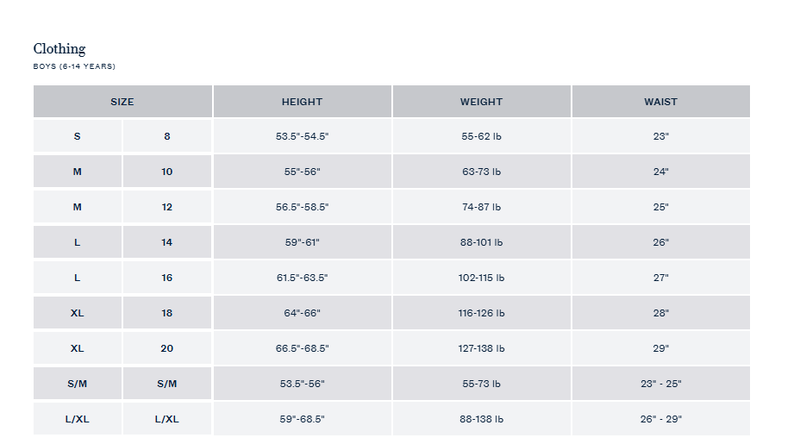
Task: Select the size 8 cell
Action: 167,136
